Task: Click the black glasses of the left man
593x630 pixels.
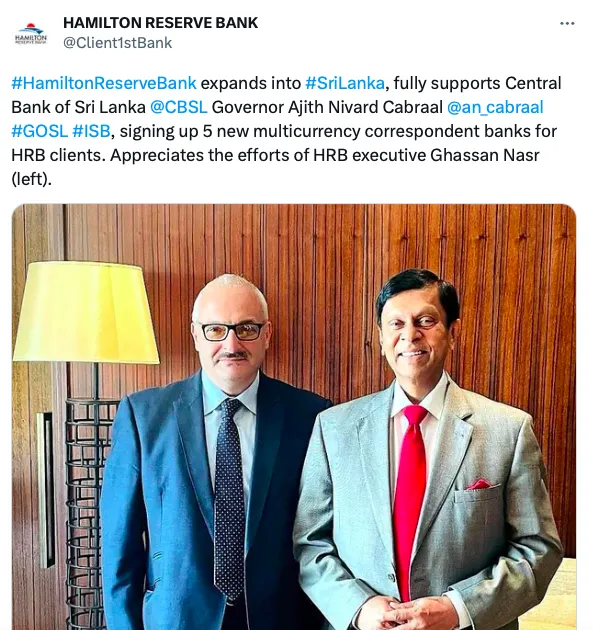Action: 233,331
